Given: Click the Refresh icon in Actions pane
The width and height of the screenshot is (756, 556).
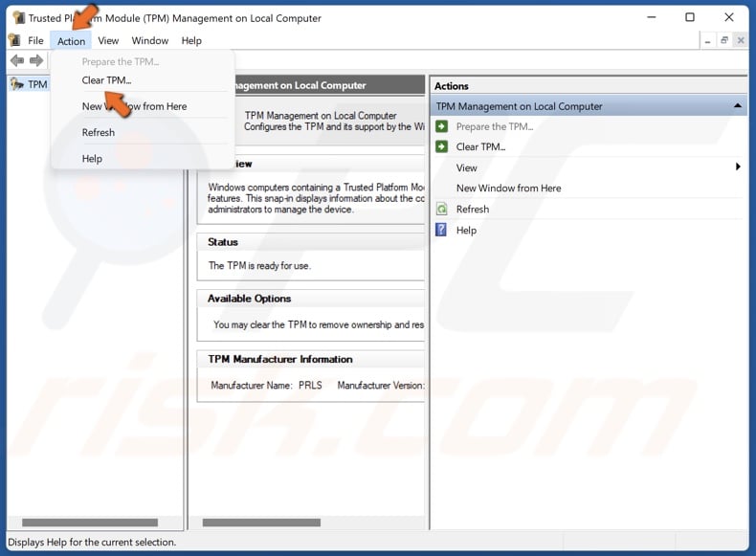Looking at the screenshot, I should [x=442, y=209].
